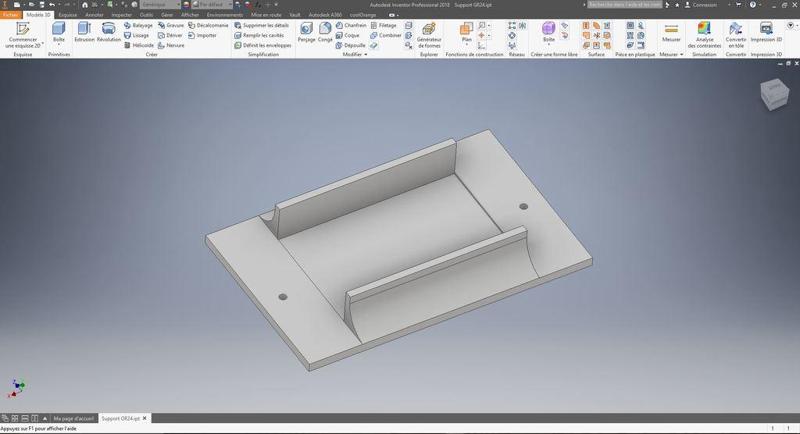The width and height of the screenshot is (800, 434).
Task: Click Remplir les cavités
Action: pyautogui.click(x=259, y=35)
